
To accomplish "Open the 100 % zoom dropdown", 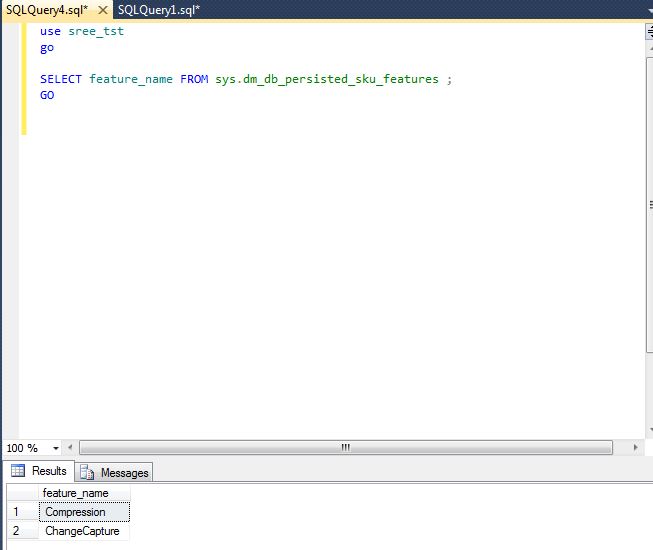I will 56,448.
